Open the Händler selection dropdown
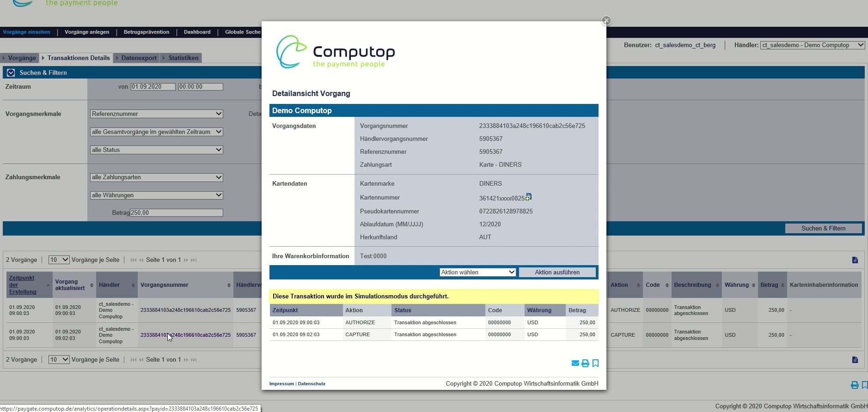Viewport: 868px width, 412px height. coord(813,45)
